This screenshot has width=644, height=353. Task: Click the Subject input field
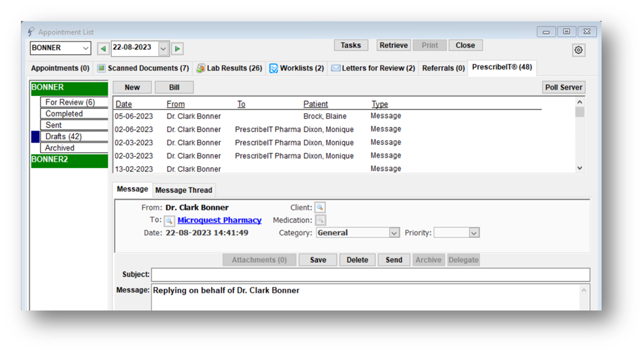pyautogui.click(x=370, y=275)
